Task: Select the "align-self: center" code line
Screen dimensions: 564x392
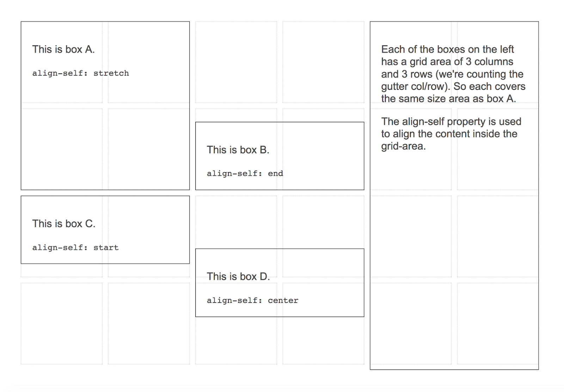Action: (x=252, y=300)
